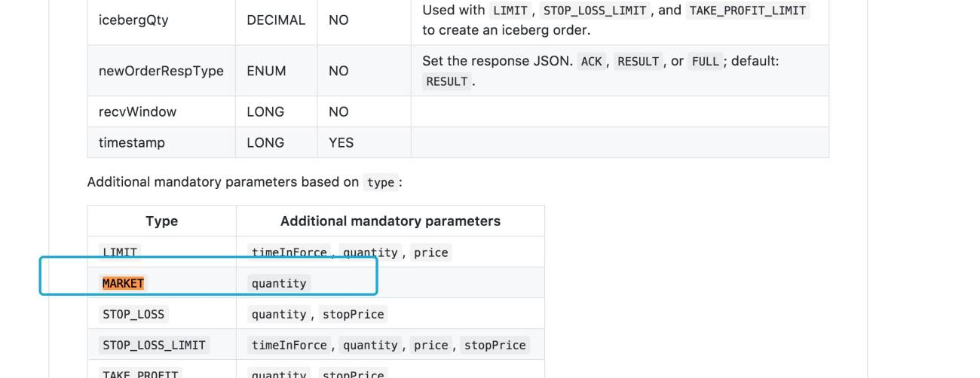Screen dimensions: 980x378
Task: Click the highlighted MARKET type cell
Action: (161, 283)
